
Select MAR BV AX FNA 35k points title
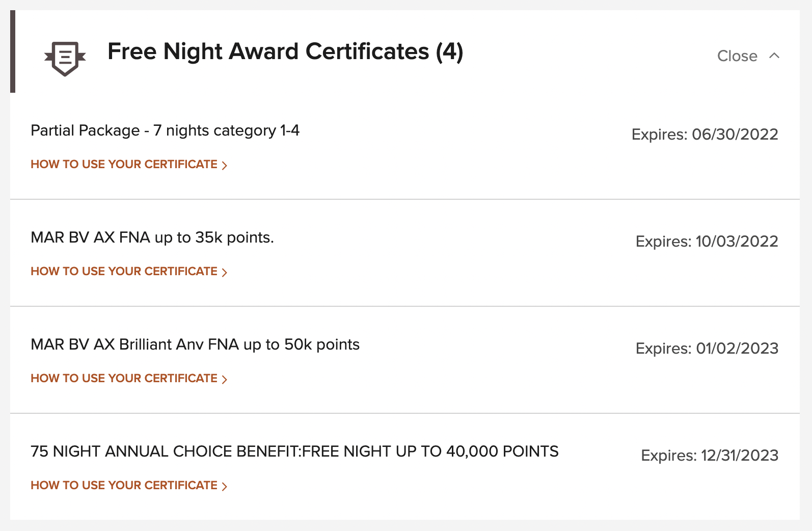click(152, 238)
